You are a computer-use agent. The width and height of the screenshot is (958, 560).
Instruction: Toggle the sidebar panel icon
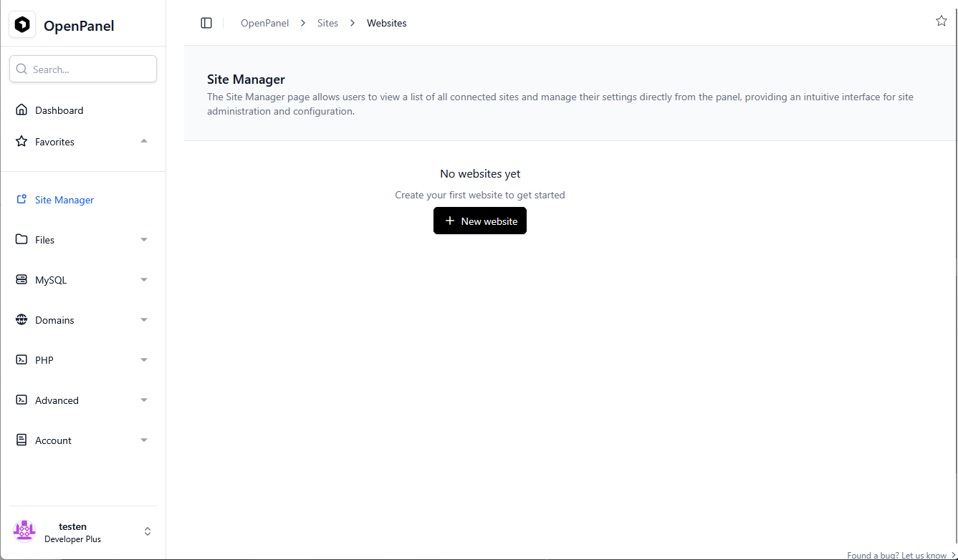206,23
